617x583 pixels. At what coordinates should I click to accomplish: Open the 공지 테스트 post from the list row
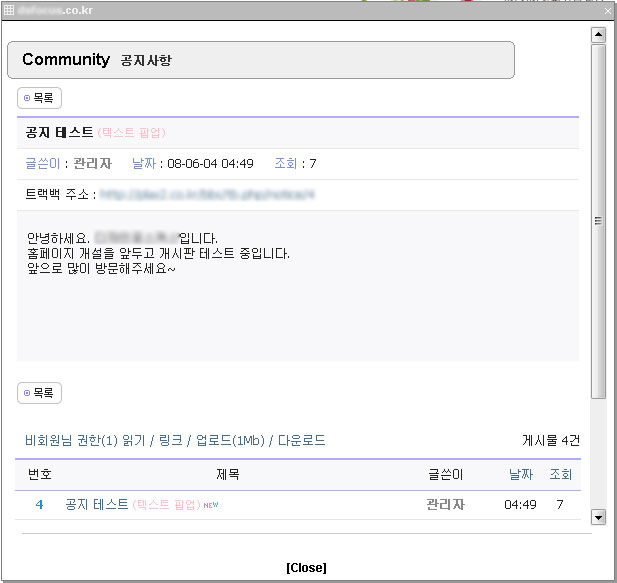pyautogui.click(x=97, y=505)
